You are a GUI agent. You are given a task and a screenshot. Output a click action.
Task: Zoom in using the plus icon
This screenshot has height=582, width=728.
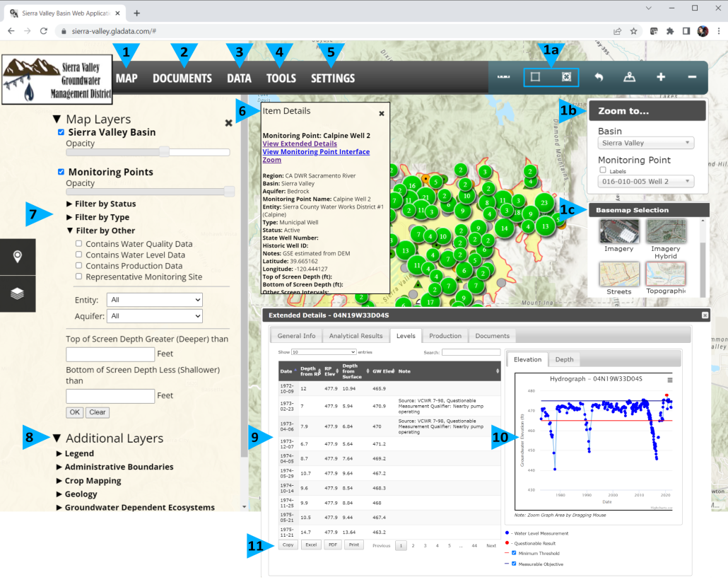[x=660, y=76]
